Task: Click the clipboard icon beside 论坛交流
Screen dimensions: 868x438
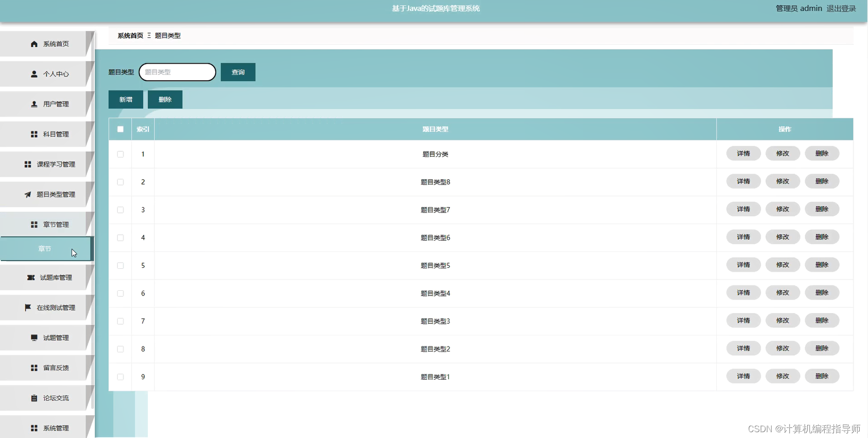Action: click(34, 398)
